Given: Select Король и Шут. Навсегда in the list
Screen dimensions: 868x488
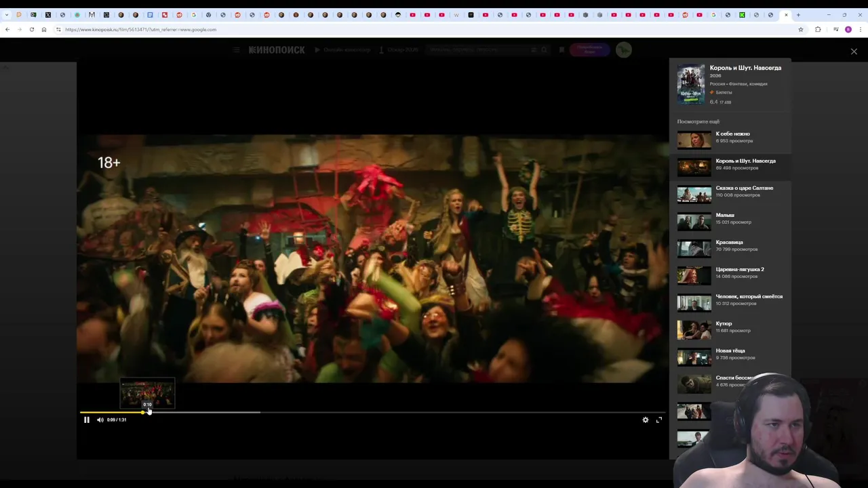Looking at the screenshot, I should [x=730, y=166].
